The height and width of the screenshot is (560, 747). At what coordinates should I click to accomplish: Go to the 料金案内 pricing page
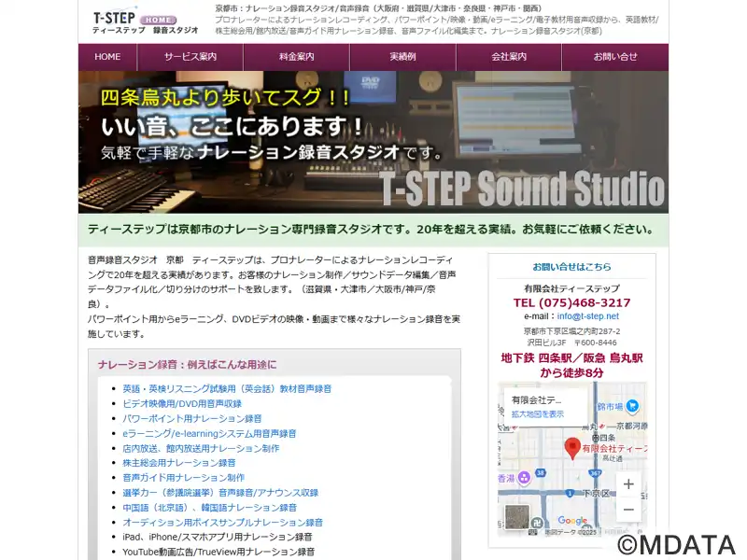[296, 57]
